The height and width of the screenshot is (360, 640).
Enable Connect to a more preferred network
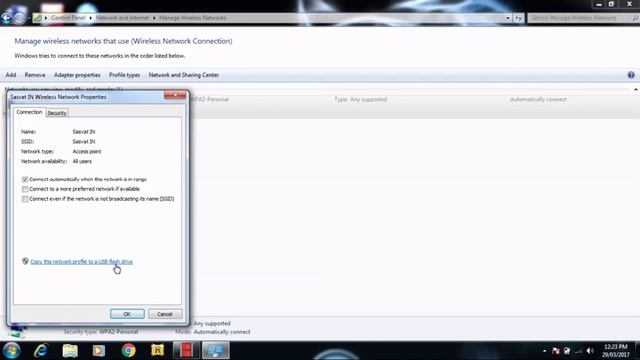pyautogui.click(x=25, y=189)
